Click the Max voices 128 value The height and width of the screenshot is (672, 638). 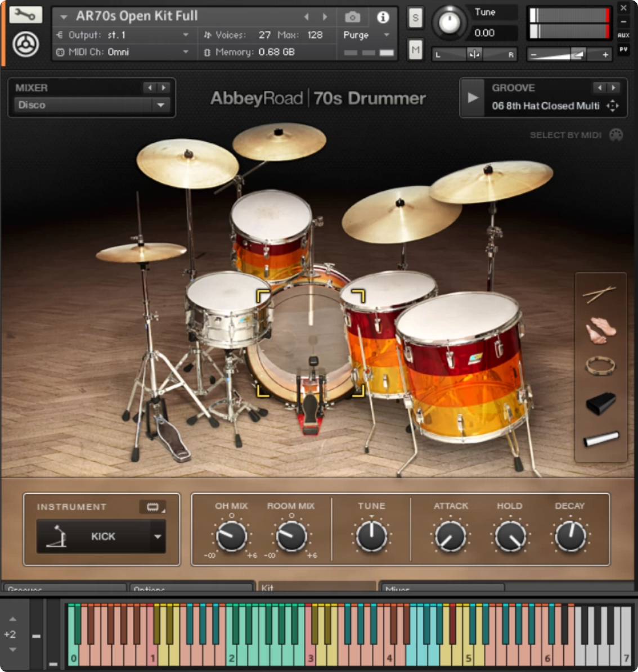coord(314,35)
